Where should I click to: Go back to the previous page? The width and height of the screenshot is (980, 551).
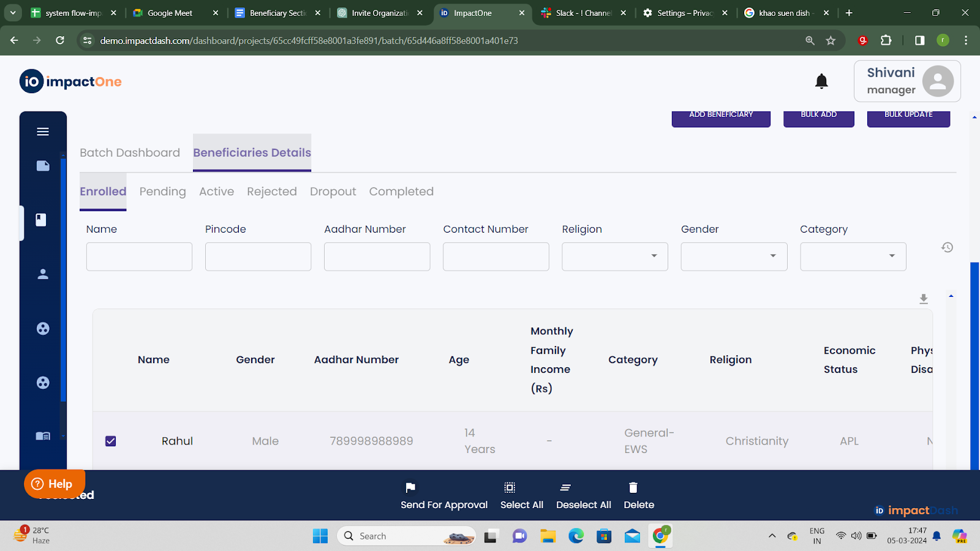coord(14,40)
